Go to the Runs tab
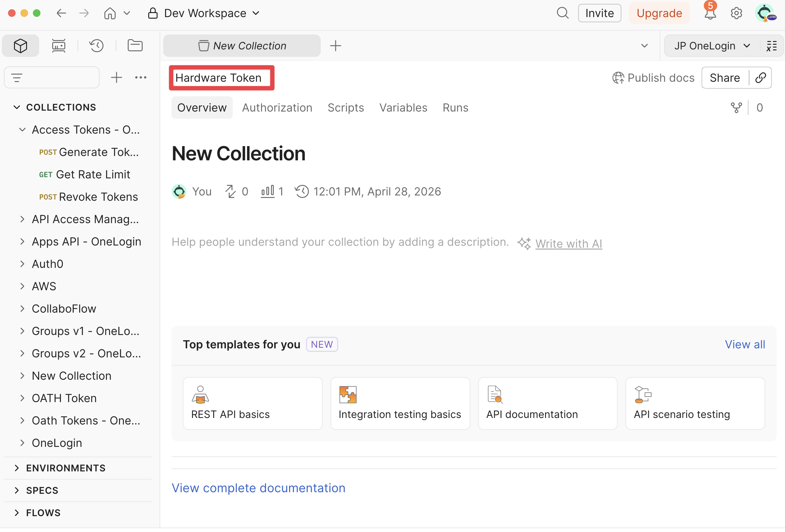Screen dimensions: 785x532 click(455, 108)
